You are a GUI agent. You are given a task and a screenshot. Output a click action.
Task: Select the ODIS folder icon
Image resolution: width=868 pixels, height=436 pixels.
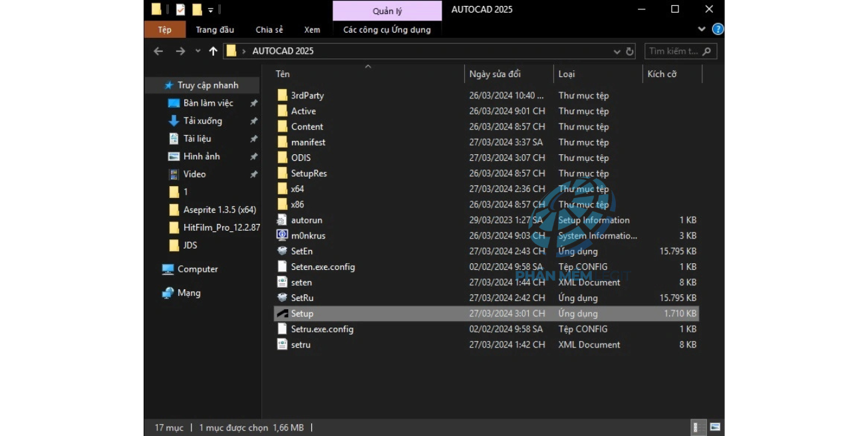tap(282, 158)
